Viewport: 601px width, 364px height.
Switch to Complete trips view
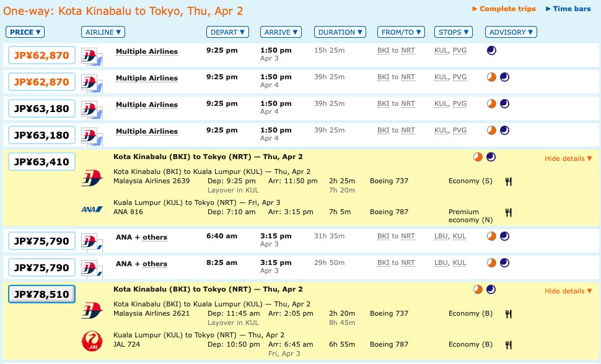[x=504, y=9]
